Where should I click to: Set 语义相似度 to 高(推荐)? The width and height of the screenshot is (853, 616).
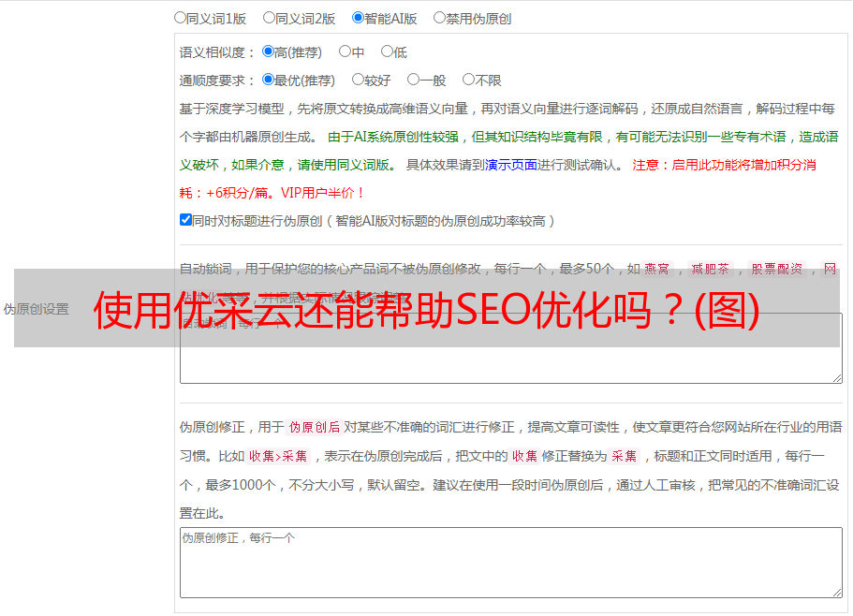pyautogui.click(x=268, y=51)
